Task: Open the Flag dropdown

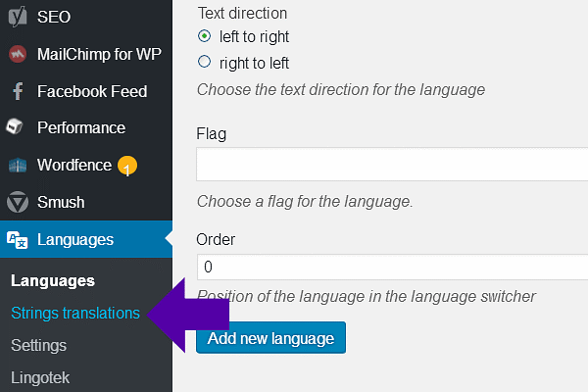Action: click(392, 165)
